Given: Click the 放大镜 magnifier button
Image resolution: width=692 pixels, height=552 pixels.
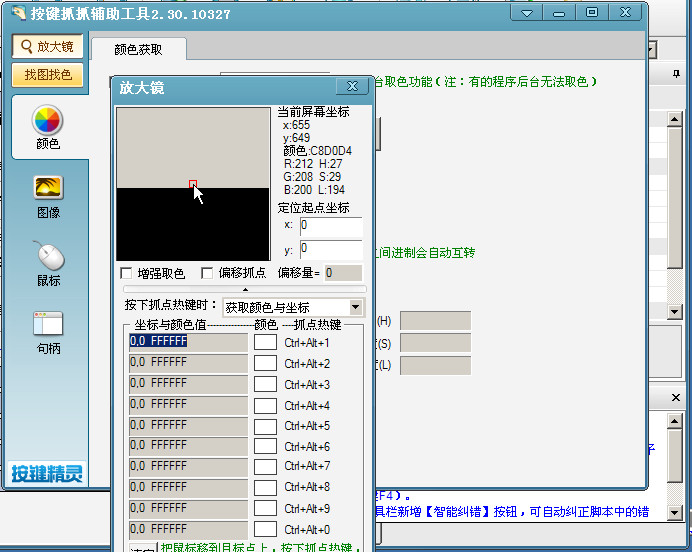Looking at the screenshot, I should (48, 46).
